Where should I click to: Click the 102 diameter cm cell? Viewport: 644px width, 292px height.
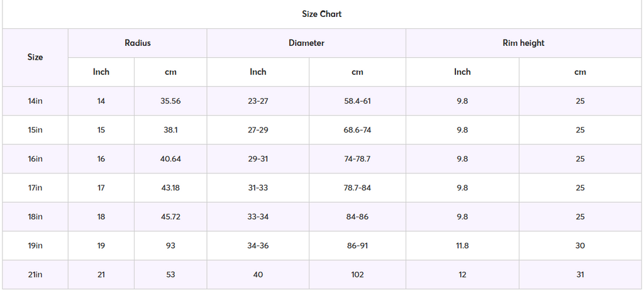coord(357,275)
